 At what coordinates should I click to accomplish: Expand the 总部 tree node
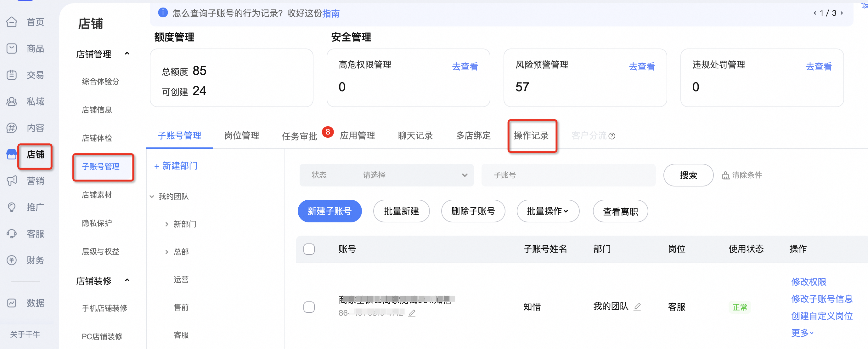[167, 252]
